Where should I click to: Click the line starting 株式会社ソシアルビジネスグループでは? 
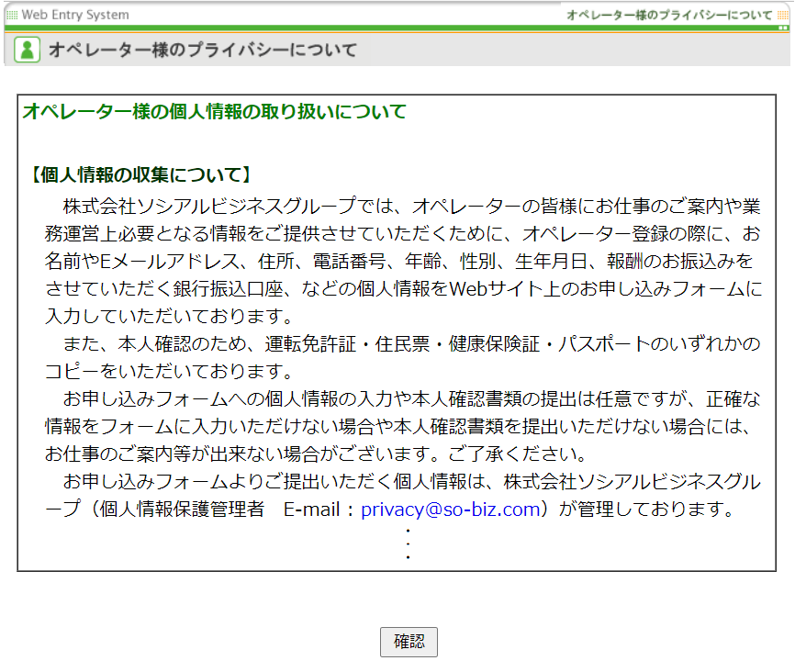tap(411, 206)
